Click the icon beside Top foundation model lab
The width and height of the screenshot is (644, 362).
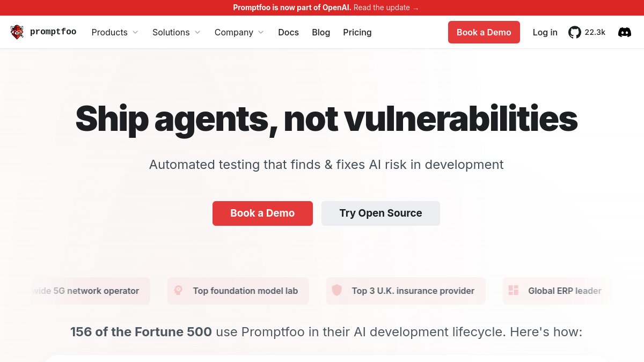click(179, 291)
